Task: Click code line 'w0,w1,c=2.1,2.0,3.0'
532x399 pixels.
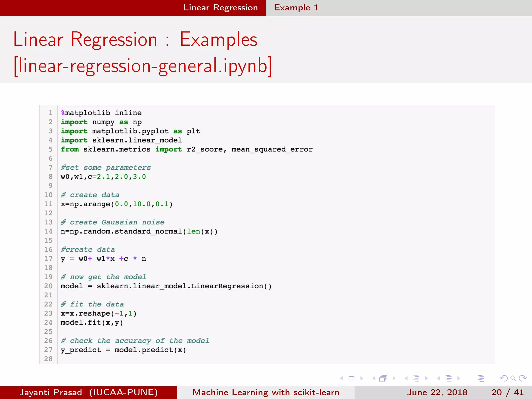Action: 103,177
